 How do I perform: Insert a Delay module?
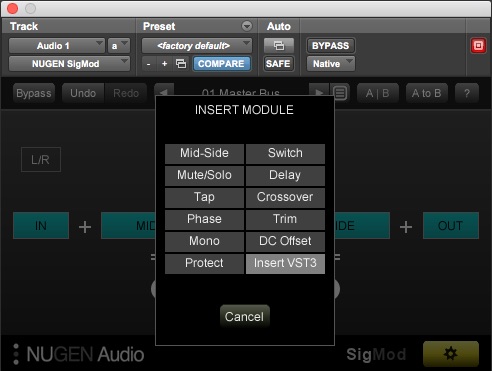pos(285,175)
